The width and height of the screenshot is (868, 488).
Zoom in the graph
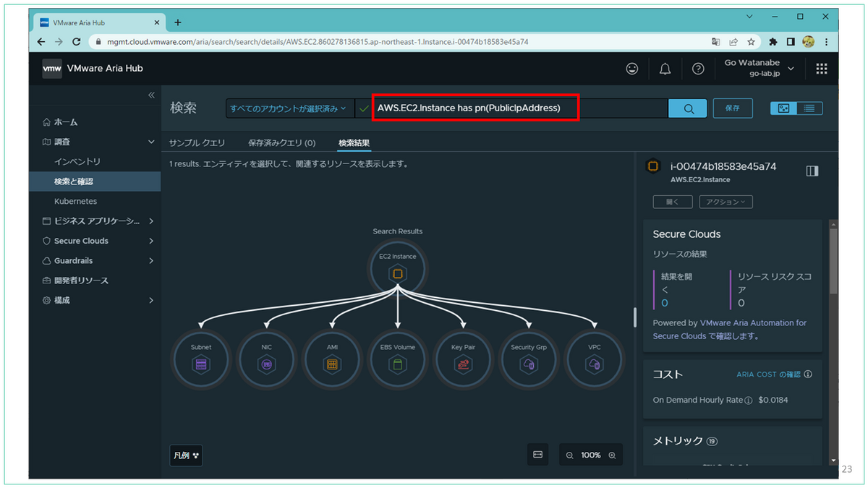[612, 455]
